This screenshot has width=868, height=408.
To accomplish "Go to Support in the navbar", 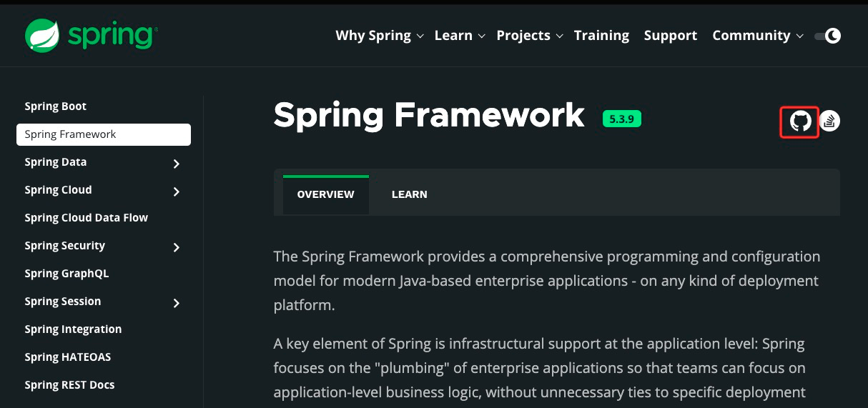I will pos(670,36).
